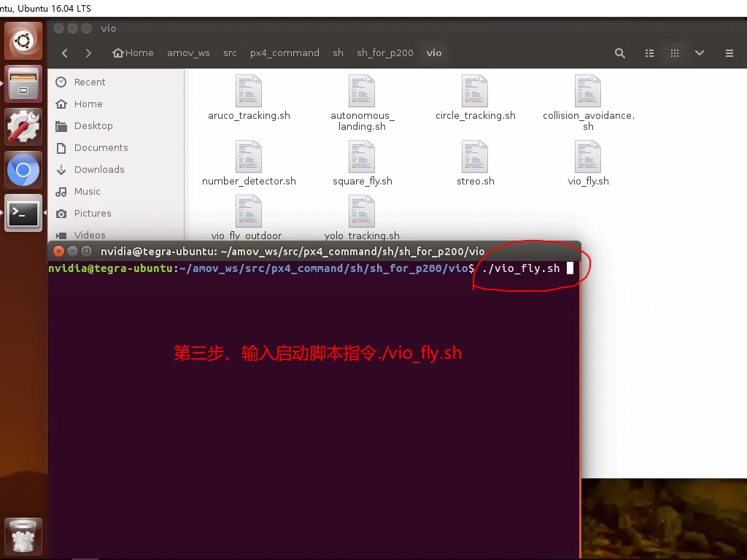The height and width of the screenshot is (560, 747).
Task: Switch to grid icon view
Action: tap(675, 52)
